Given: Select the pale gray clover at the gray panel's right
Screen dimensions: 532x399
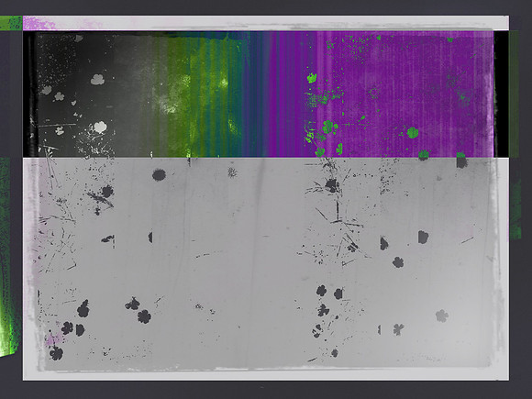Looking at the screenshot, I should [x=442, y=316].
